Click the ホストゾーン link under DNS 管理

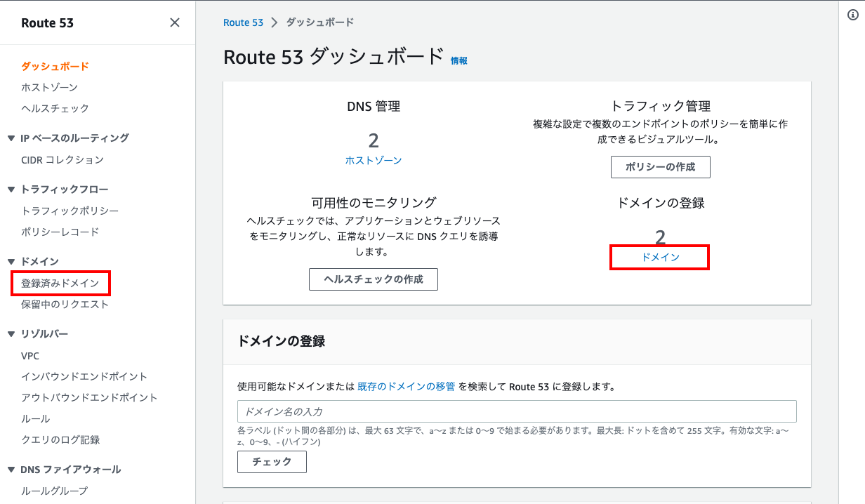(x=374, y=161)
